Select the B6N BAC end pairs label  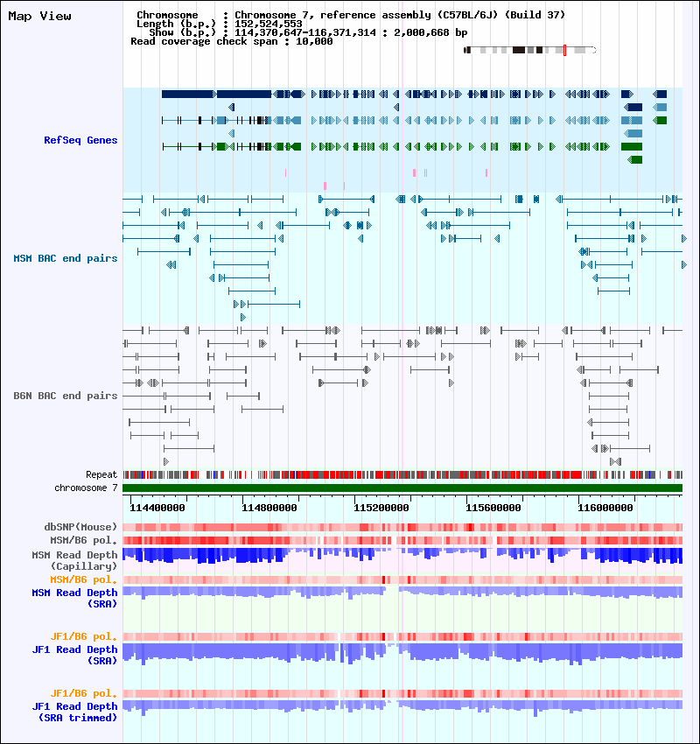66,396
